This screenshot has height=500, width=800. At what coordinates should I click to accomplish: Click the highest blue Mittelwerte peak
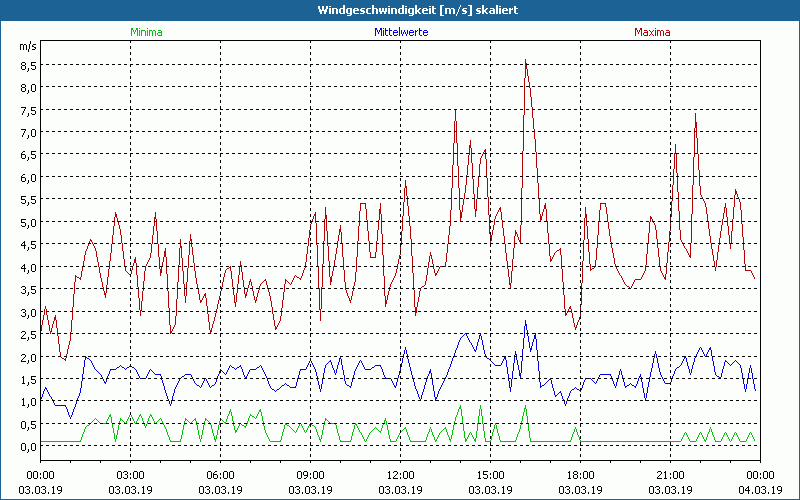[525, 322]
